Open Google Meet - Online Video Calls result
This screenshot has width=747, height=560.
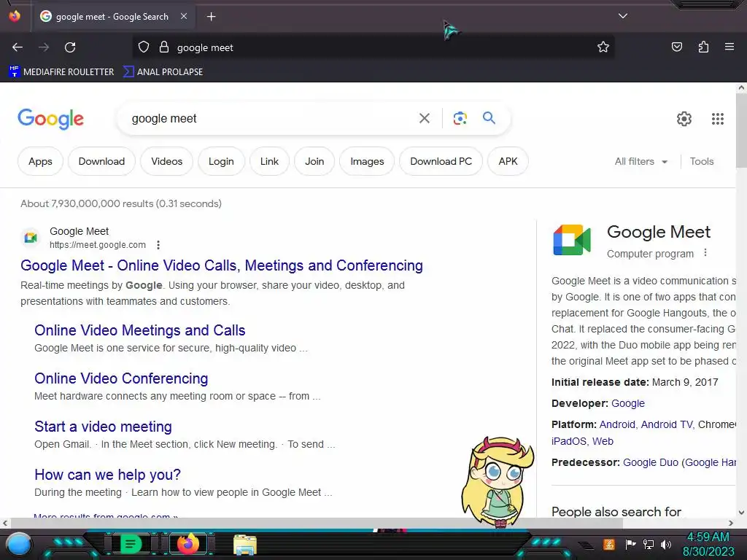(222, 265)
